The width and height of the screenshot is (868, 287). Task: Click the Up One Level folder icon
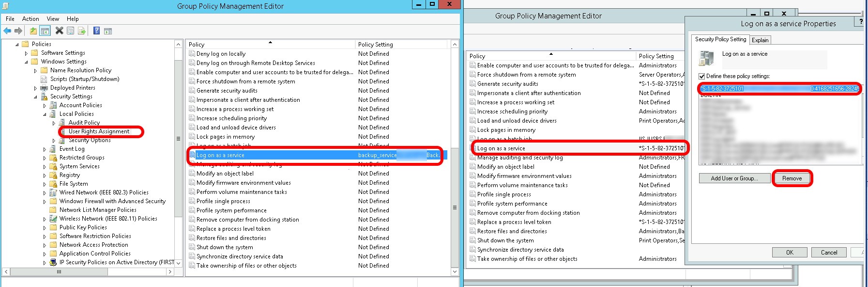pyautogui.click(x=33, y=31)
